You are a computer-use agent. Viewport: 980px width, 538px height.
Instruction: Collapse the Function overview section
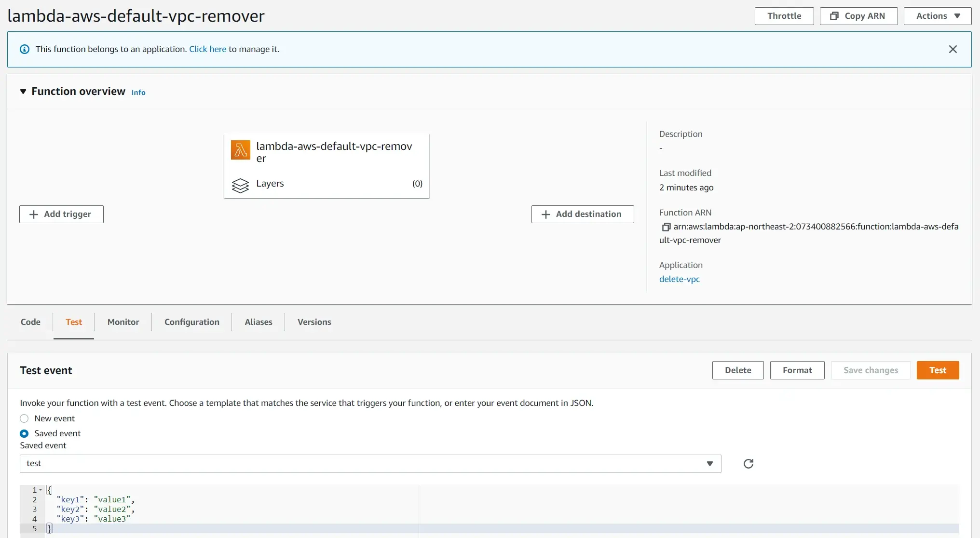23,92
